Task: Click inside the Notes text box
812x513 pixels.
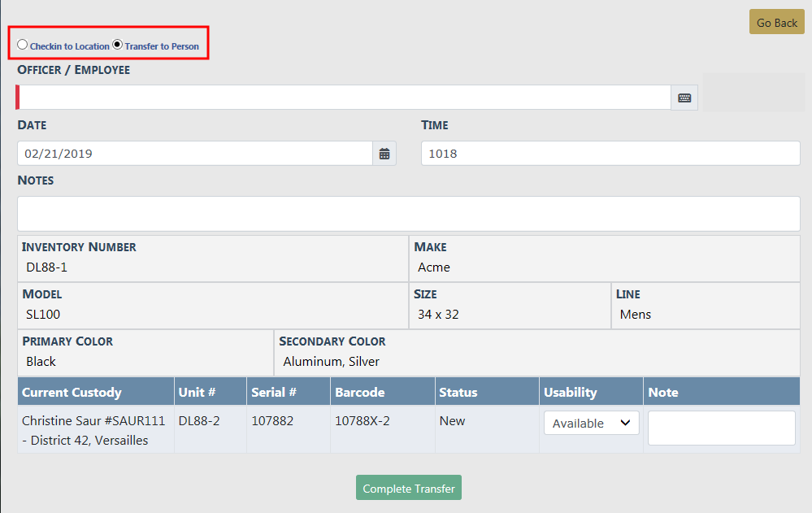Action: point(408,213)
